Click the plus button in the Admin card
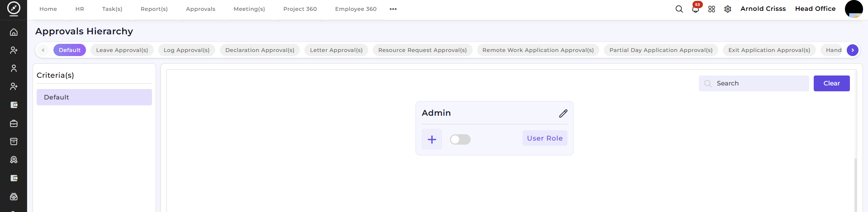 point(432,139)
